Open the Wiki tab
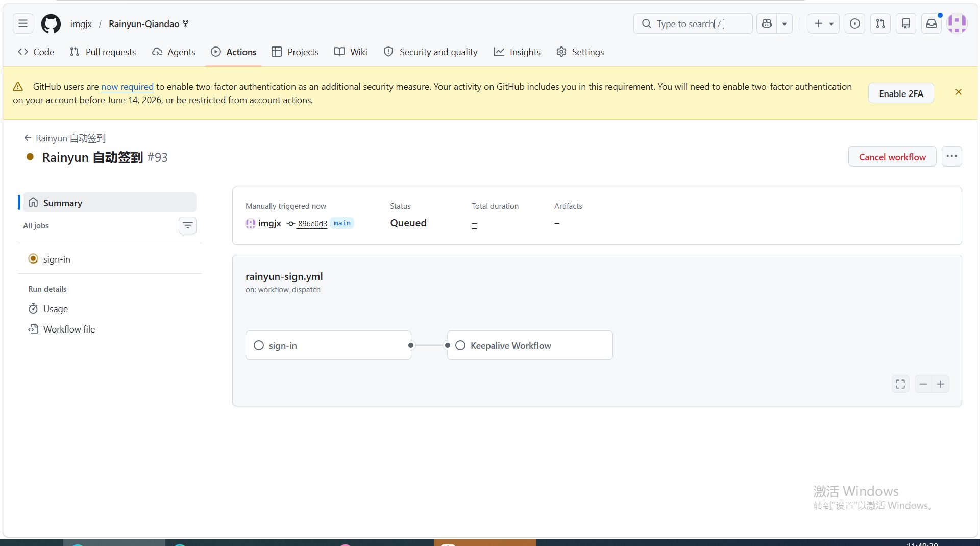Screen dimensions: 980x546 click(x=351, y=52)
